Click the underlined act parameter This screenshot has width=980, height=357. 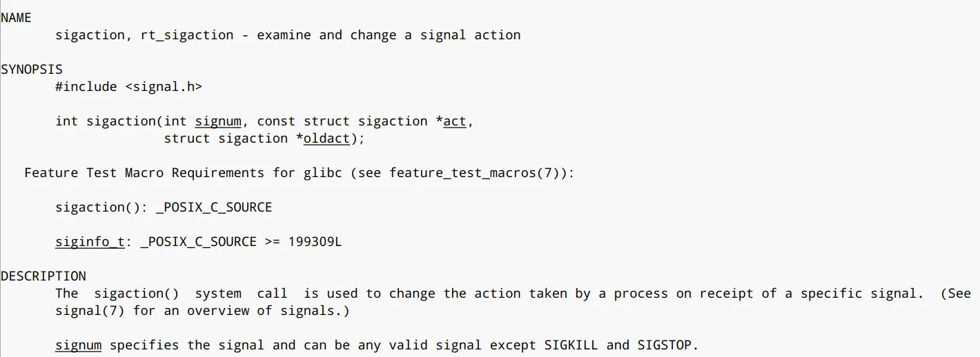click(455, 121)
